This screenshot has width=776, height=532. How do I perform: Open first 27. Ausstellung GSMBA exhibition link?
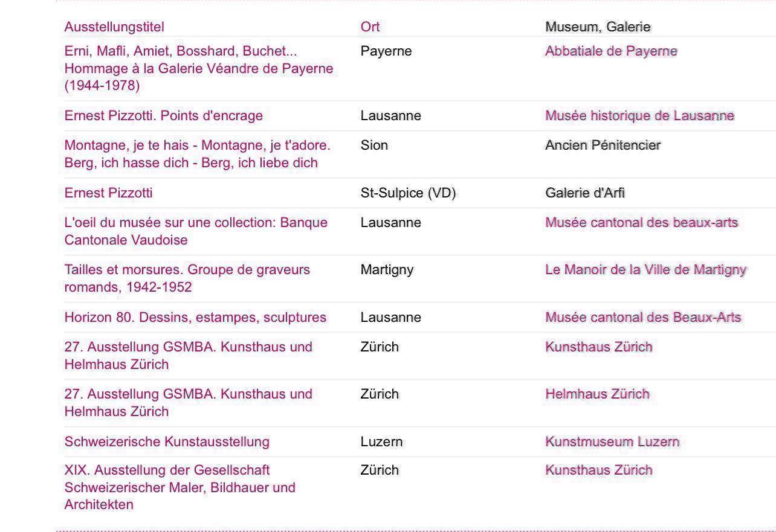click(189, 356)
